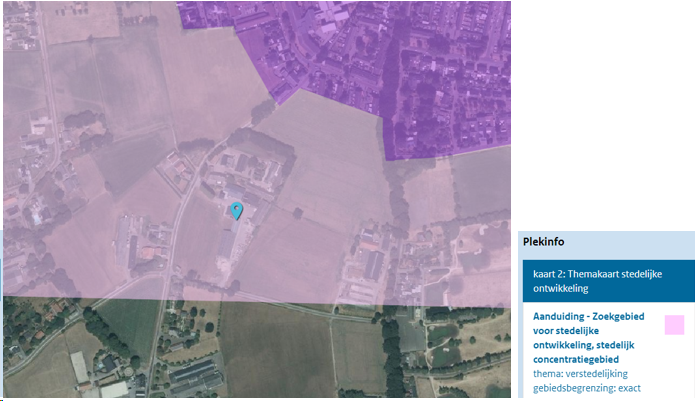Click the pink legend color swatch
This screenshot has height=401, width=695.
point(674,325)
